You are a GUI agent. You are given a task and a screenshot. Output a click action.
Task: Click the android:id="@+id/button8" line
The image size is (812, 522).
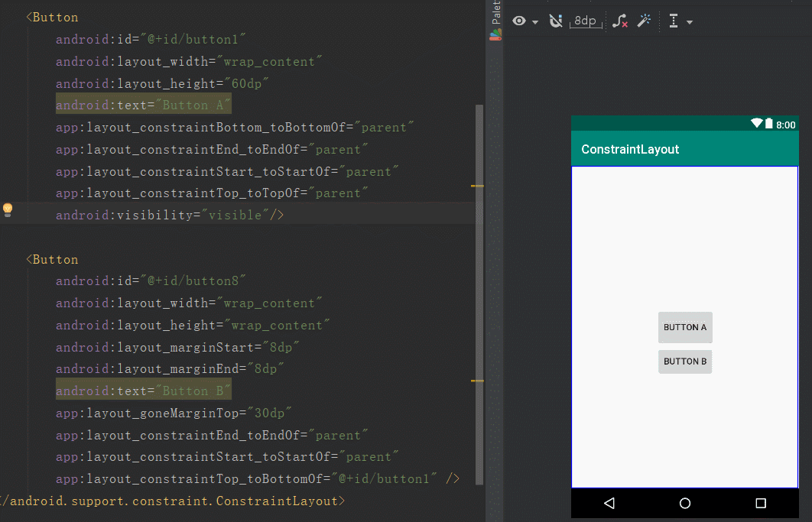pos(151,280)
